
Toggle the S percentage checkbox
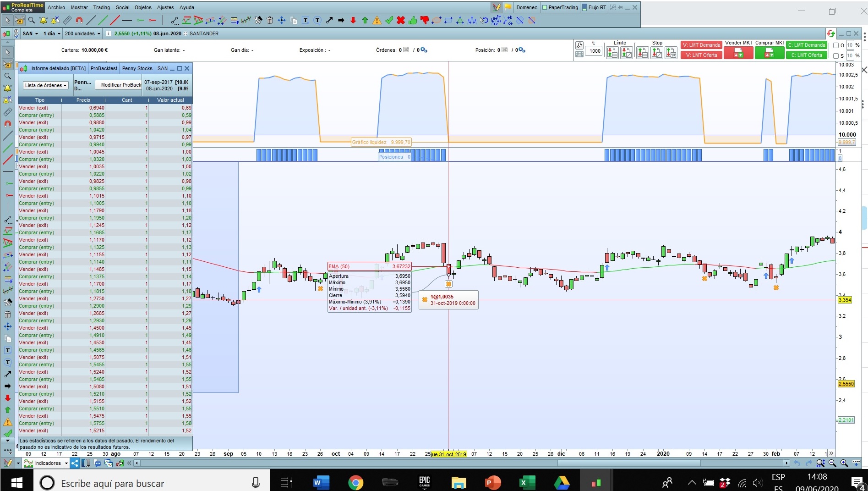click(836, 56)
